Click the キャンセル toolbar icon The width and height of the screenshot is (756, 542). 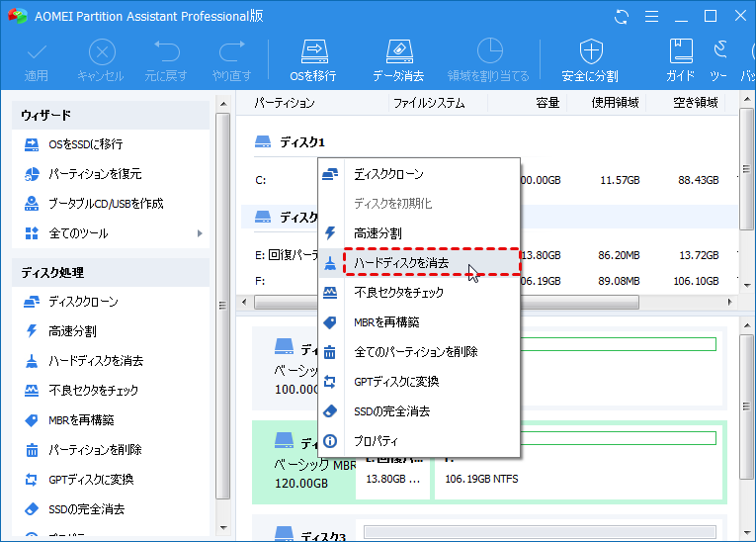pos(102,51)
